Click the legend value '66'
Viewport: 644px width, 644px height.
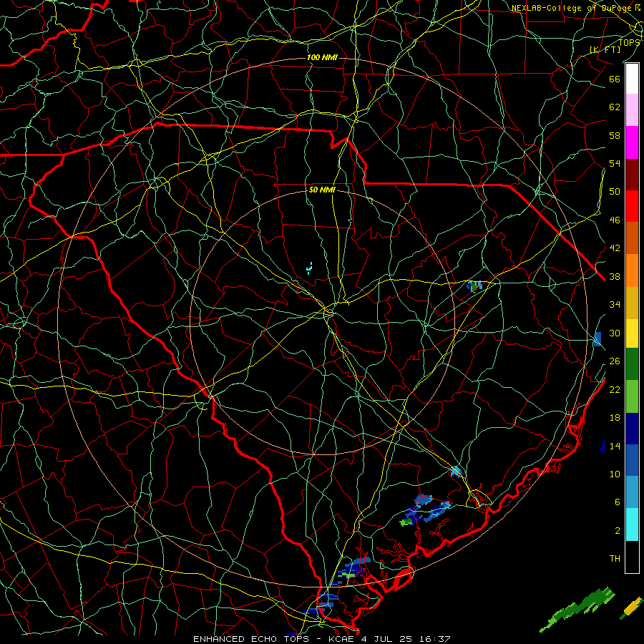point(615,79)
